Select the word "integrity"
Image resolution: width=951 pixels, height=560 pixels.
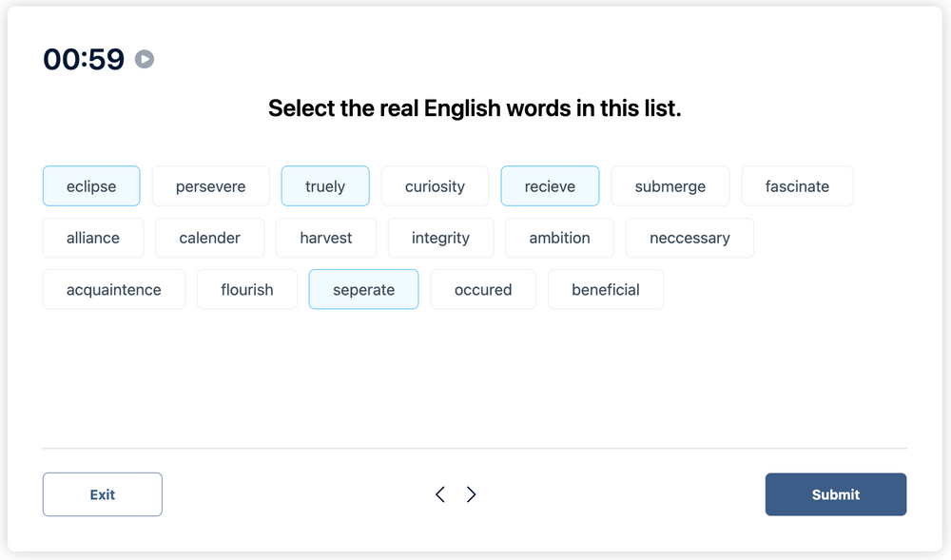point(440,237)
